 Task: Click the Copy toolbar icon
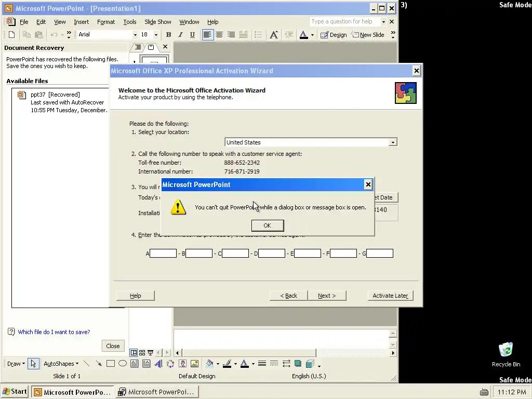coord(26,35)
